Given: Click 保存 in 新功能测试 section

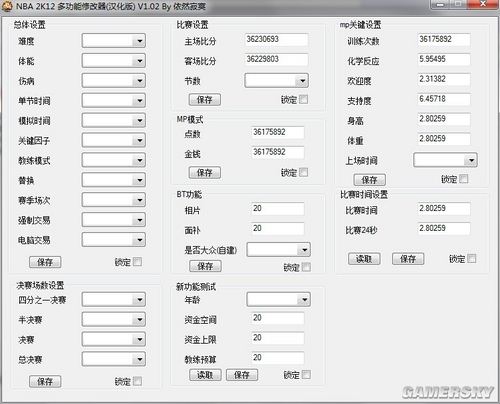Looking at the screenshot, I should (242, 375).
